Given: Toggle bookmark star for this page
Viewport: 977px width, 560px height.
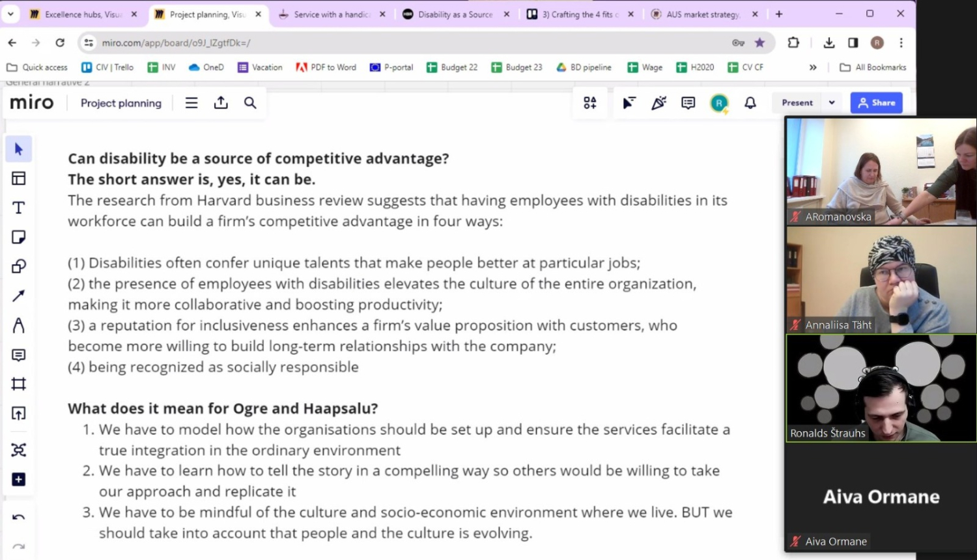Looking at the screenshot, I should coord(759,43).
